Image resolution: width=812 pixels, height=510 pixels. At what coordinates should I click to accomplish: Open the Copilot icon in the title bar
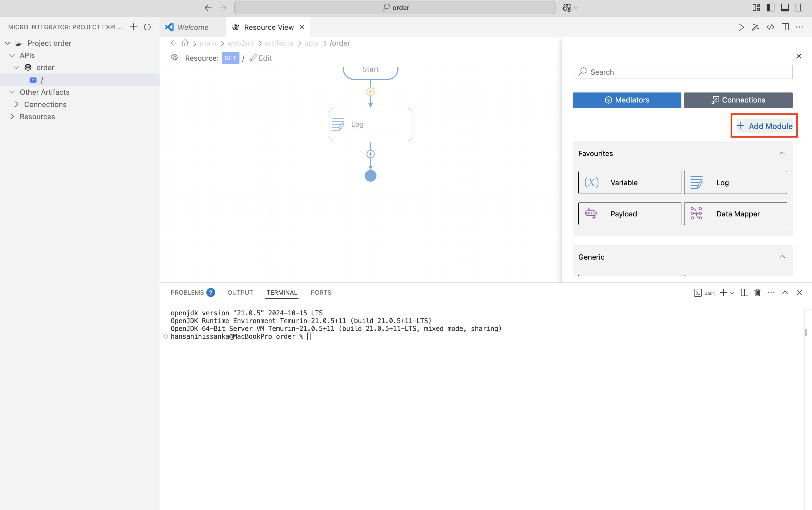click(x=567, y=8)
